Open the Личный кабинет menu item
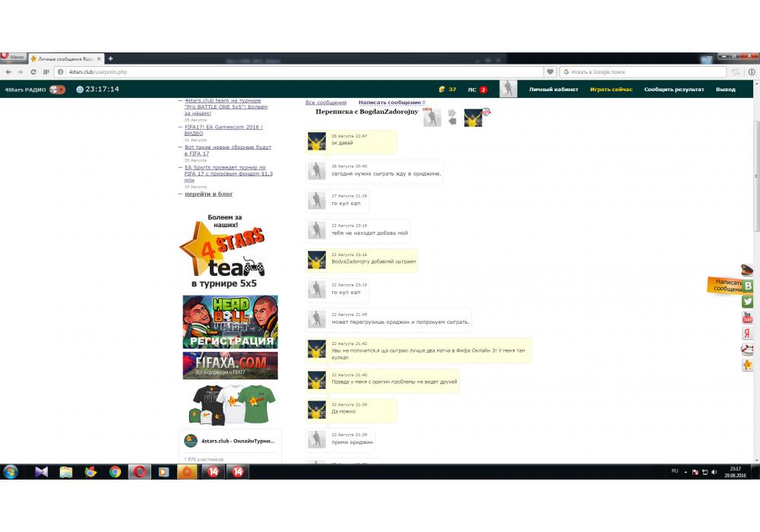 553,90
